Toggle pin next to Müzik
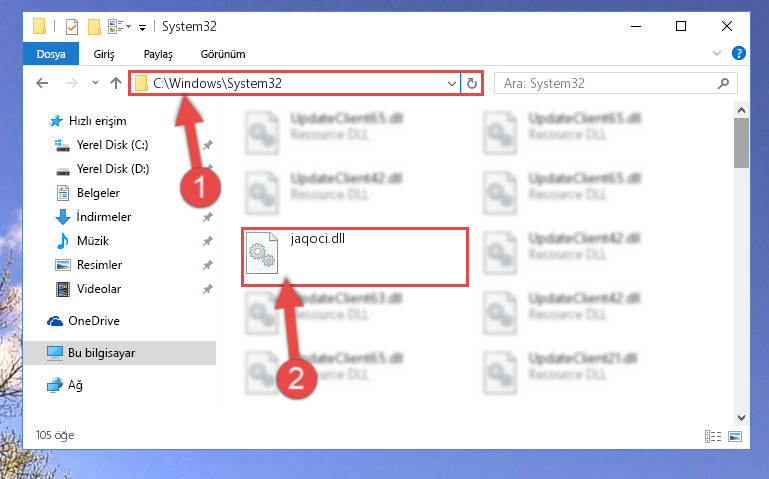This screenshot has width=769, height=479. click(x=208, y=241)
